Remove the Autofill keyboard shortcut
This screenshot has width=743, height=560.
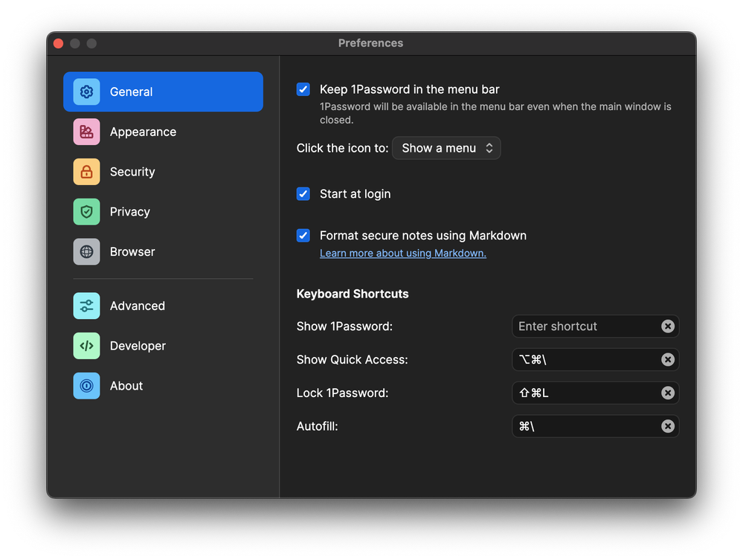(x=668, y=426)
